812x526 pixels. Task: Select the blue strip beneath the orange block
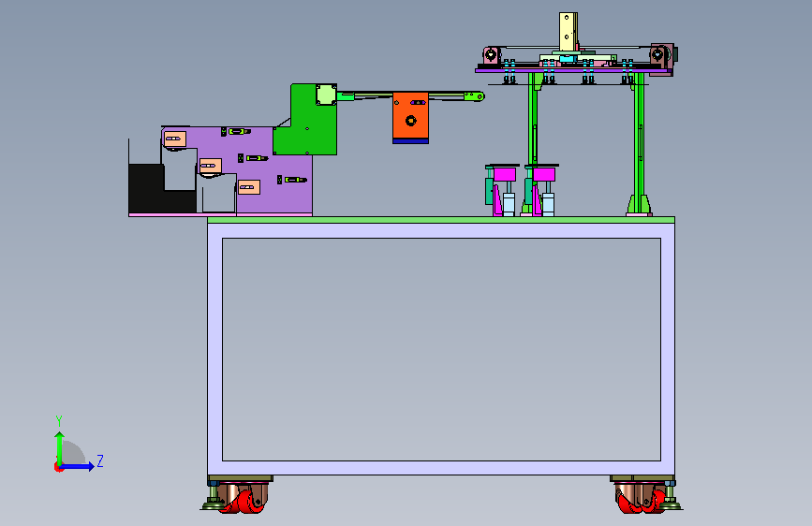point(410,140)
